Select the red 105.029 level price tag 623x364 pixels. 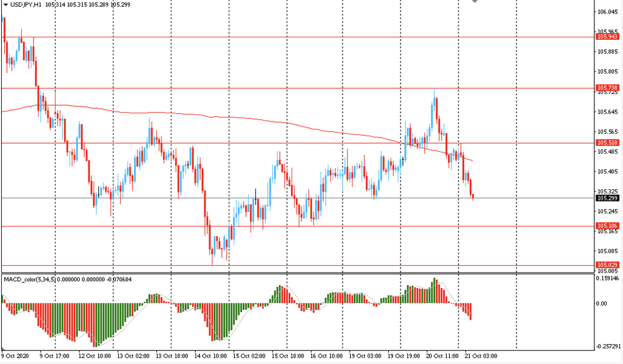point(607,265)
